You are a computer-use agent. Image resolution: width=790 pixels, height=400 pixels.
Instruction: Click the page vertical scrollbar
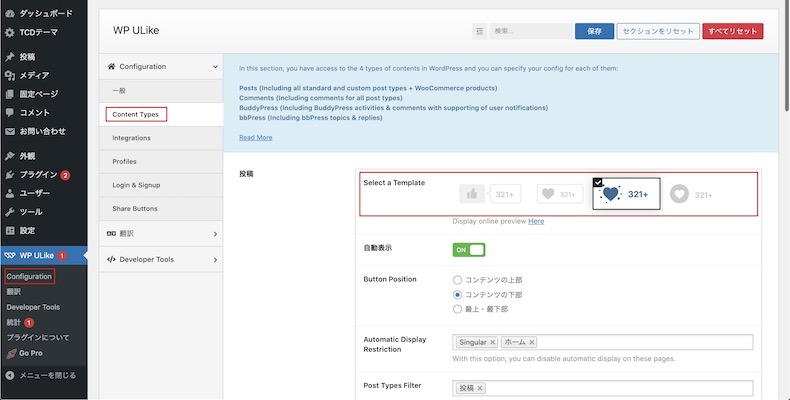coord(786,55)
